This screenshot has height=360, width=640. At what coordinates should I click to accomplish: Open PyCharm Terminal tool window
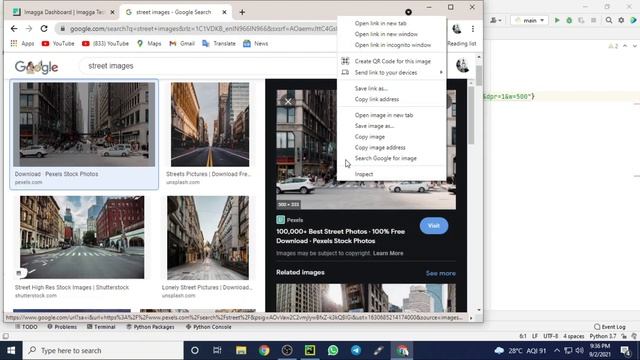101,327
